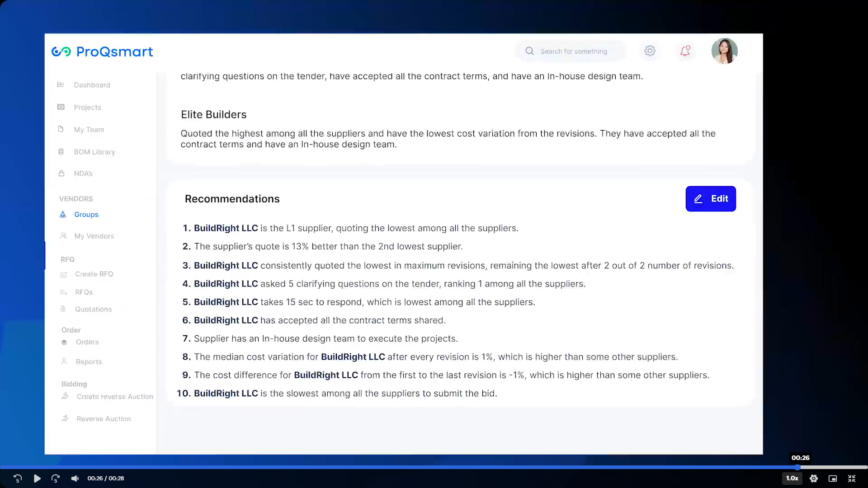Click the Elite Builders heading
Viewport: 868px width, 488px height.
(x=213, y=115)
